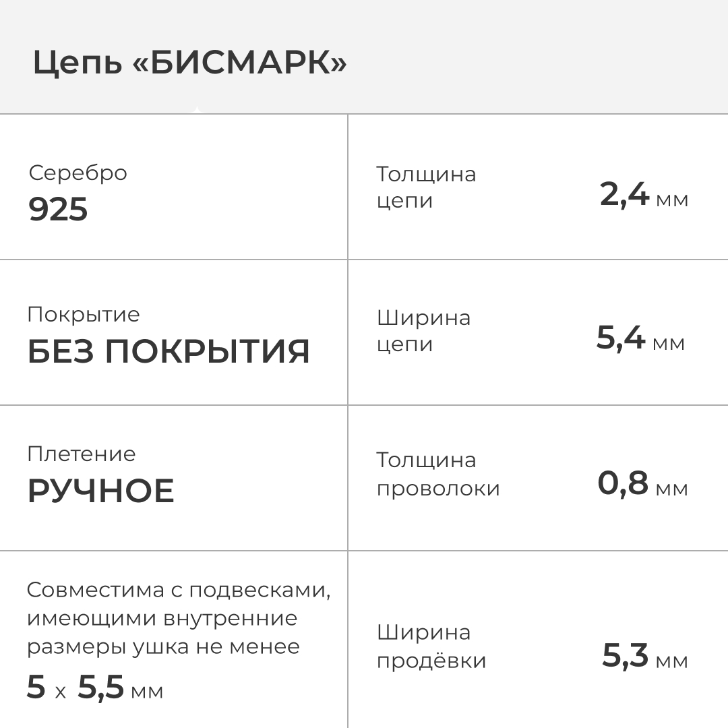
Task: Select the "Ширина продёвки" label
Action: (431, 646)
